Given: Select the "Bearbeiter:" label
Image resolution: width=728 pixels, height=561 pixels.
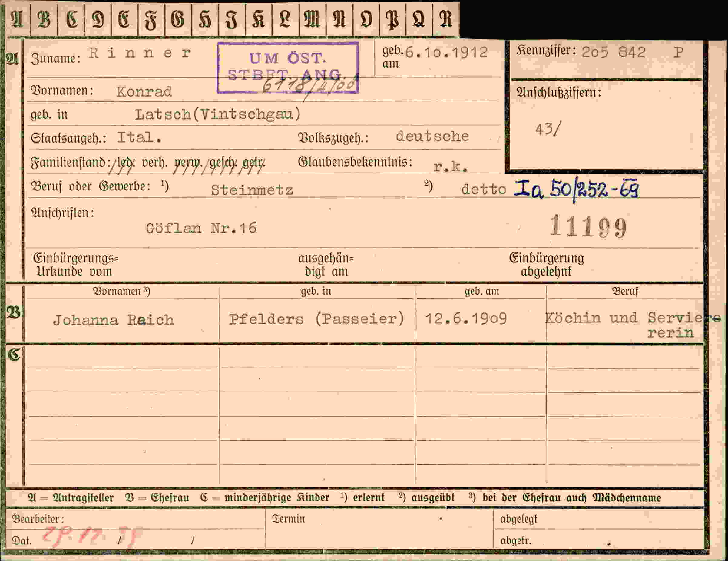Looking at the screenshot, I should pyautogui.click(x=38, y=519).
